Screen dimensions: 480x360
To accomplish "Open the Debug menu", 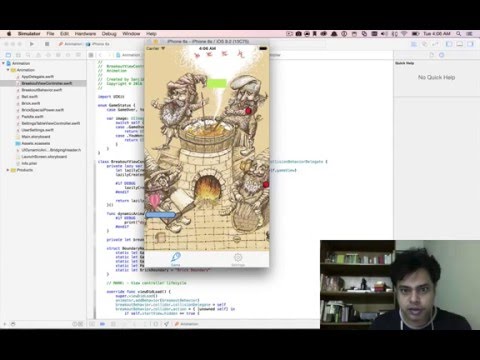I will click(109, 34).
